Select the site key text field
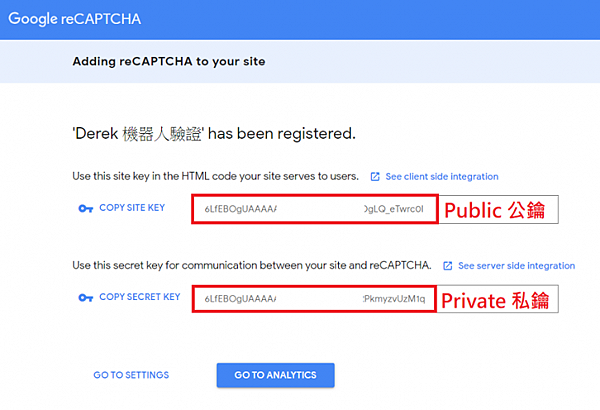600x410 pixels. click(x=314, y=210)
